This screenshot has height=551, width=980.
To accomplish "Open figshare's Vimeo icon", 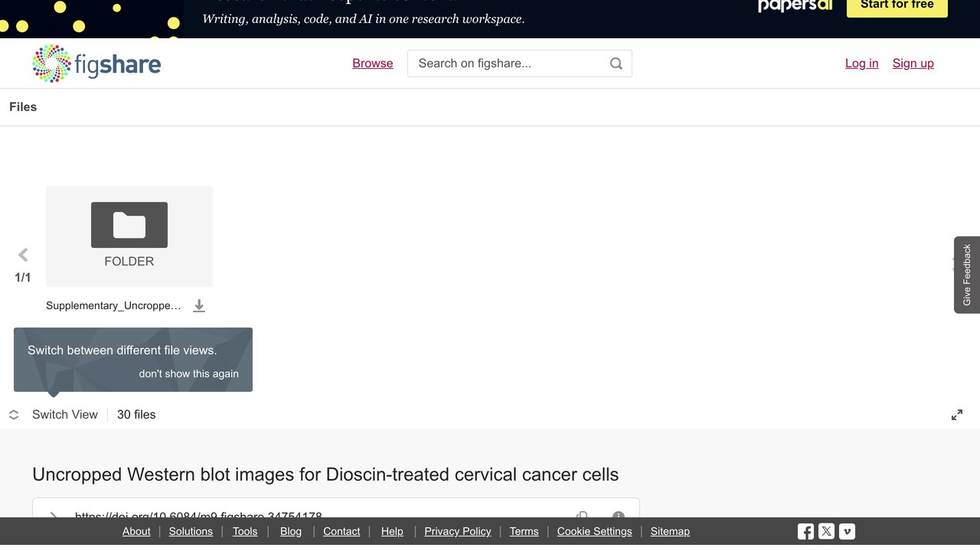I will [847, 531].
